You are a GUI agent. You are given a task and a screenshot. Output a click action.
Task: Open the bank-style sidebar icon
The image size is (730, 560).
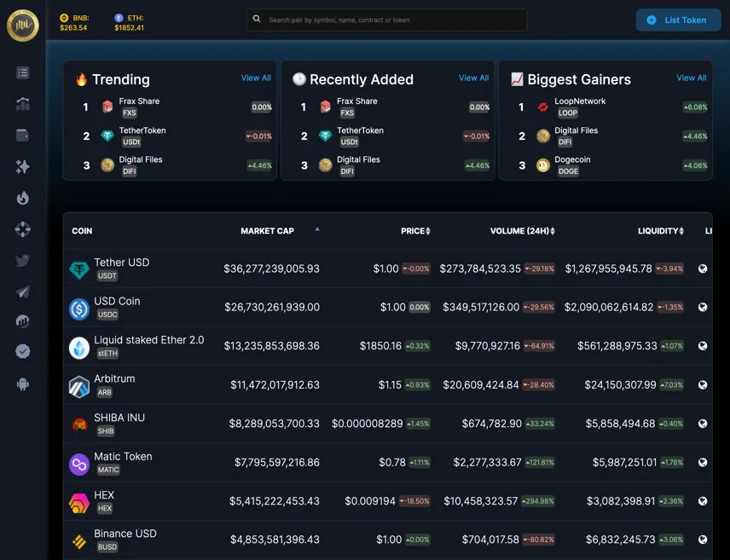point(23,104)
